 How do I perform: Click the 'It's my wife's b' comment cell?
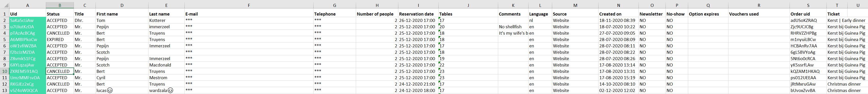tap(513, 33)
